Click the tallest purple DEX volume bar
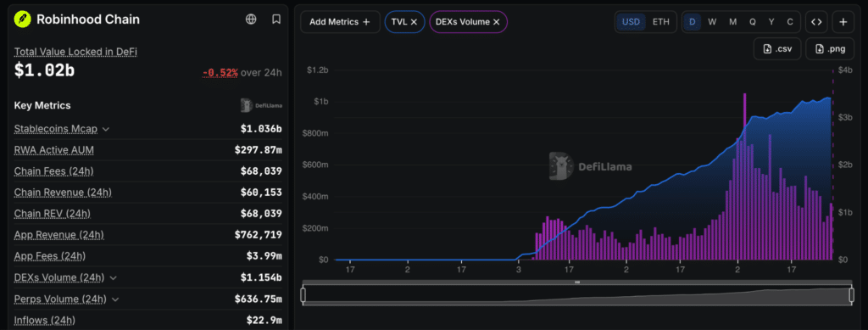Viewport: 868px width, 330px height. pos(744,176)
